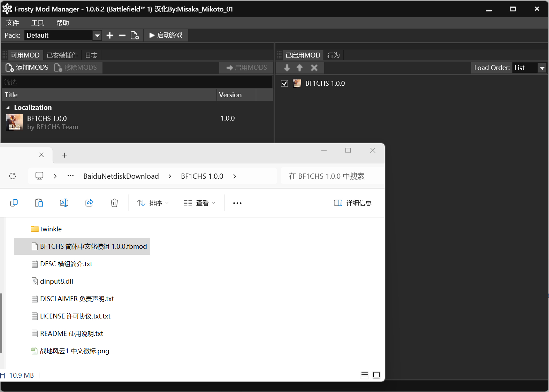Uncheck BF1CHS 1.0.0 enabled mod checkbox
The height and width of the screenshot is (392, 549).
(284, 83)
